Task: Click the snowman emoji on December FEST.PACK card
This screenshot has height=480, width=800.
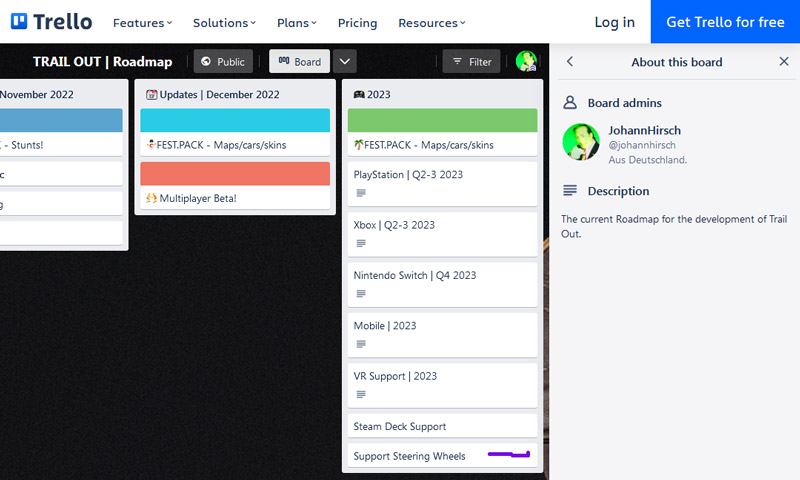Action: pos(151,144)
